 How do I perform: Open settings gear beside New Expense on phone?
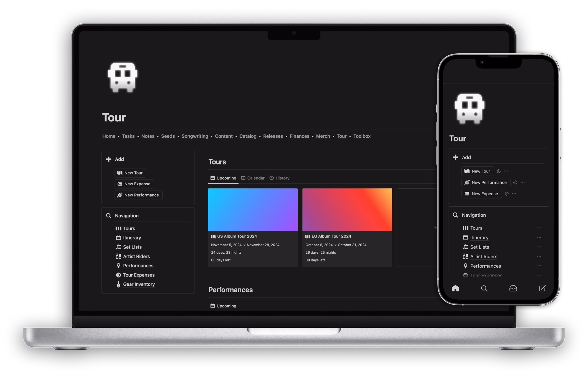point(507,194)
